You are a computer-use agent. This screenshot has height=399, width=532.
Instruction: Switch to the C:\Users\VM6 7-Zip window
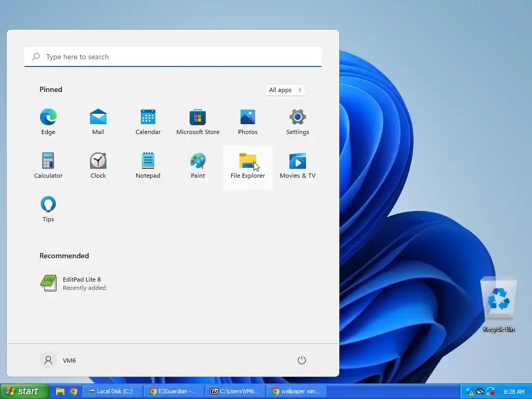click(x=235, y=391)
